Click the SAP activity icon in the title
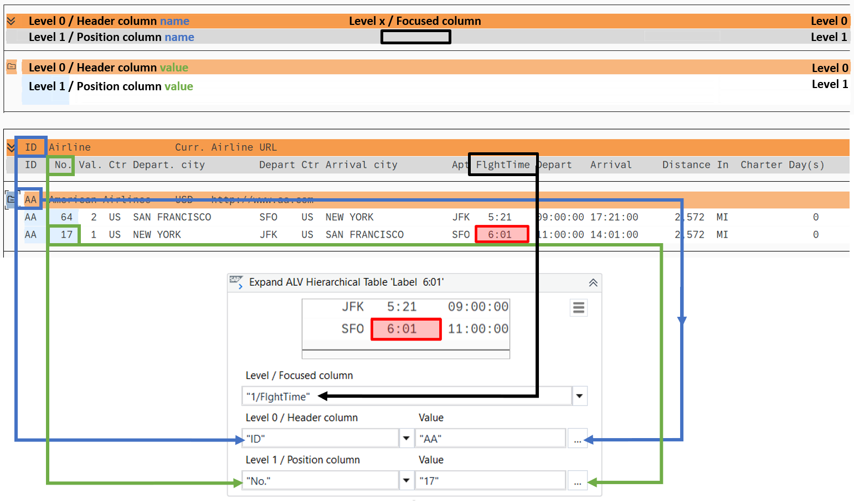Screen dimensions: 854x504 236,282
